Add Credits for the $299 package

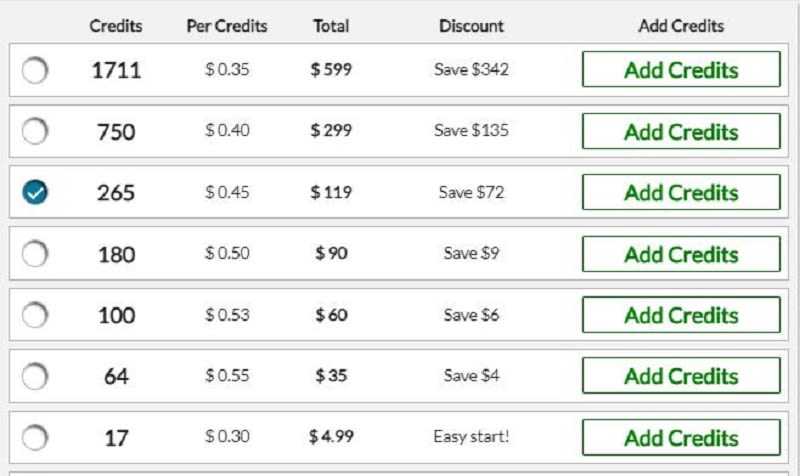681,131
